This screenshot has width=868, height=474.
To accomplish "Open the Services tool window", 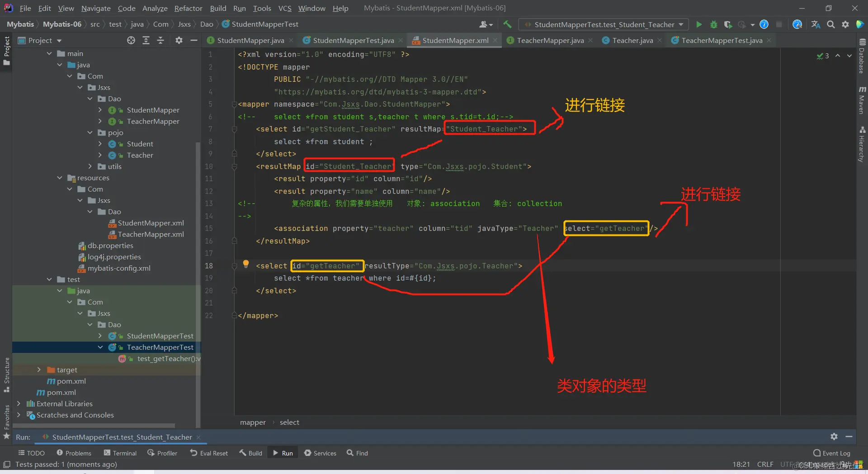I will [320, 453].
